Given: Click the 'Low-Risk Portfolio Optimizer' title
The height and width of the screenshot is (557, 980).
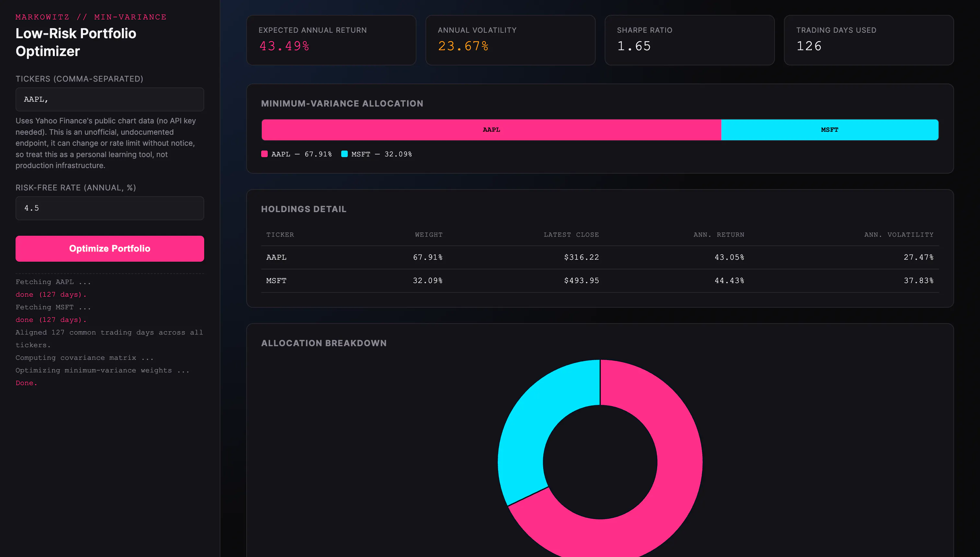Looking at the screenshot, I should click(x=76, y=42).
